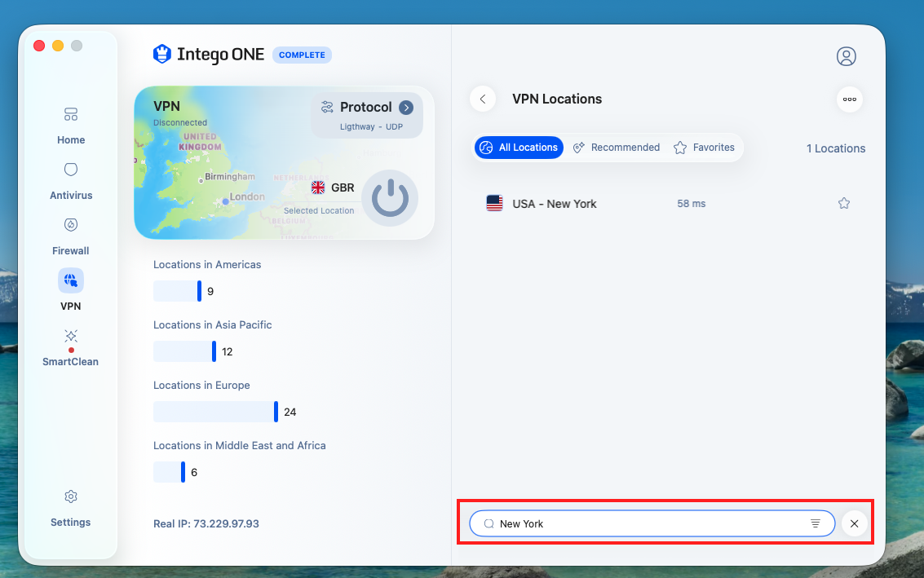Select the VPN globe sidebar icon
The width and height of the screenshot is (924, 578).
tap(71, 280)
